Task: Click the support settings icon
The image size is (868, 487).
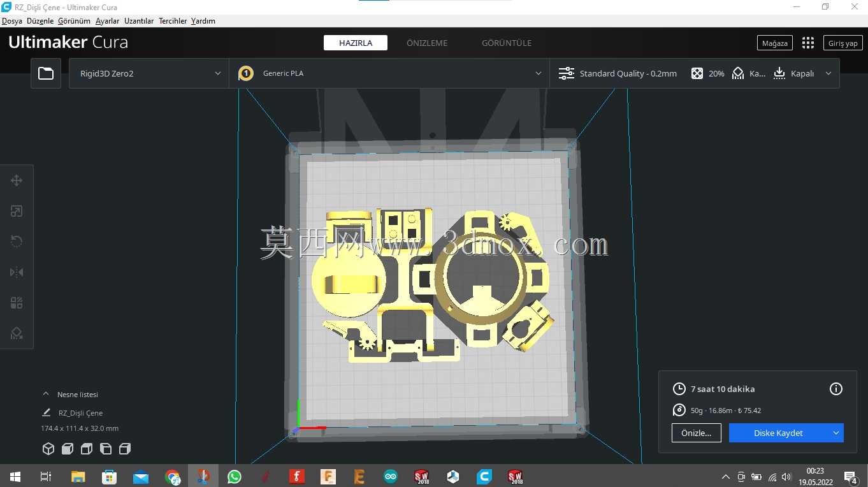Action: (738, 73)
